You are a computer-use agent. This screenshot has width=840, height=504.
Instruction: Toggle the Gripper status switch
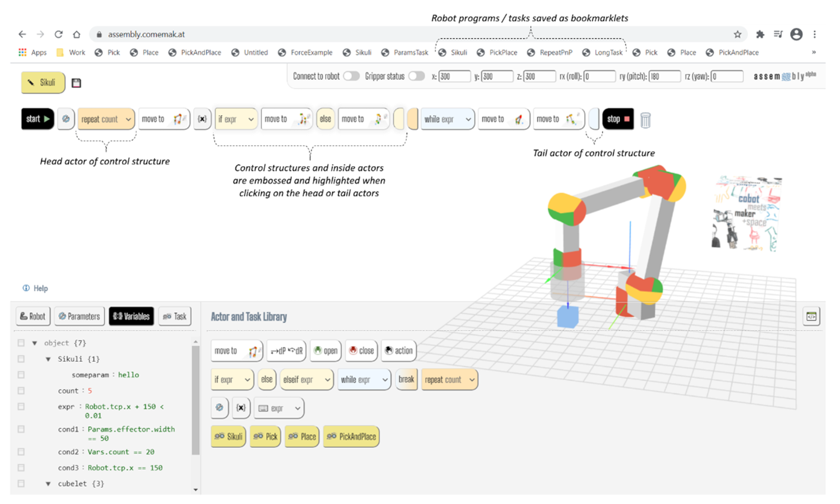416,76
